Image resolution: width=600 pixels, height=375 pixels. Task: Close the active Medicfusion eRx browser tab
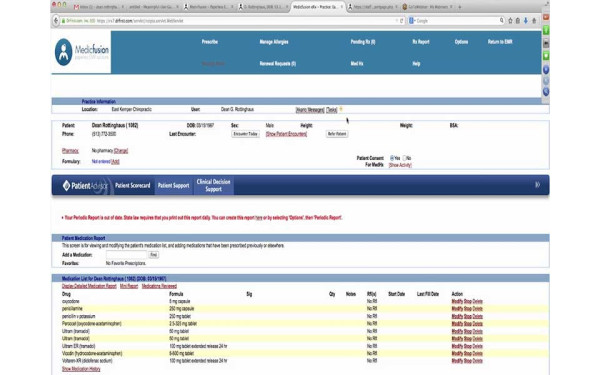coord(342,7)
